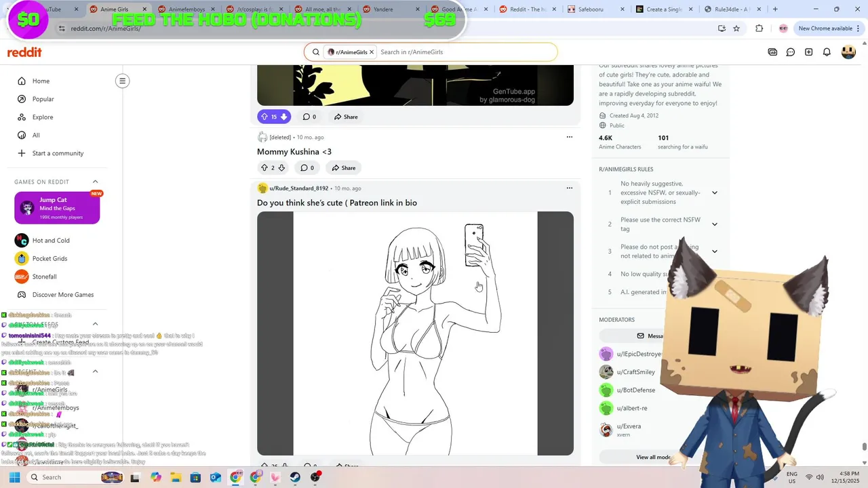The height and width of the screenshot is (488, 868).
Task: Bookmark this page with star icon
Action: pos(736,28)
